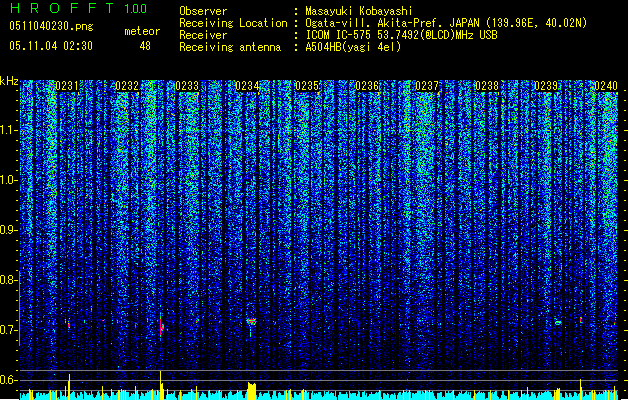Click the 0238 time marker
The width and height of the screenshot is (629, 400).
487,86
